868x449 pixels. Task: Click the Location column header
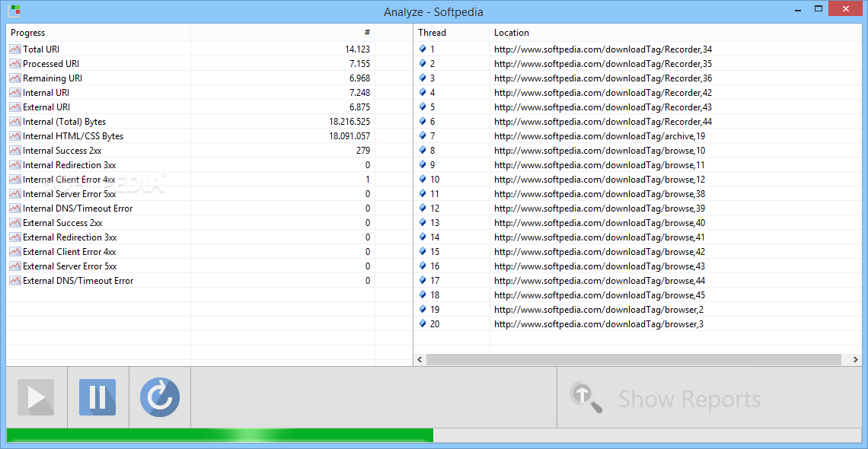(x=675, y=33)
